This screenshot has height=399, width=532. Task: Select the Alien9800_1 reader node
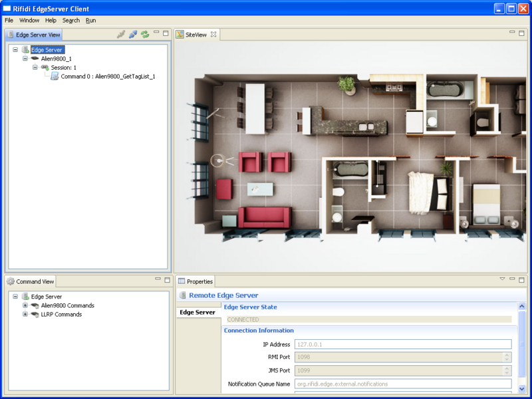[x=56, y=59]
